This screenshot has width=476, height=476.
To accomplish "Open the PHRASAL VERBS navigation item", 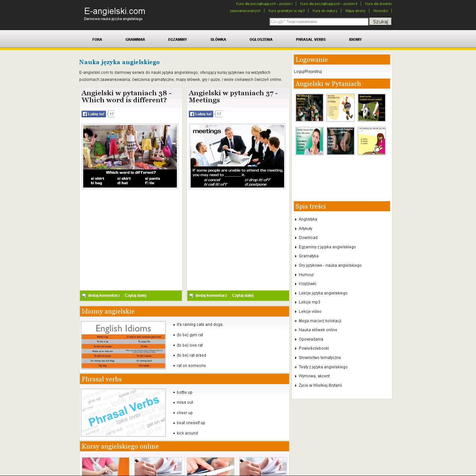I will (x=311, y=39).
